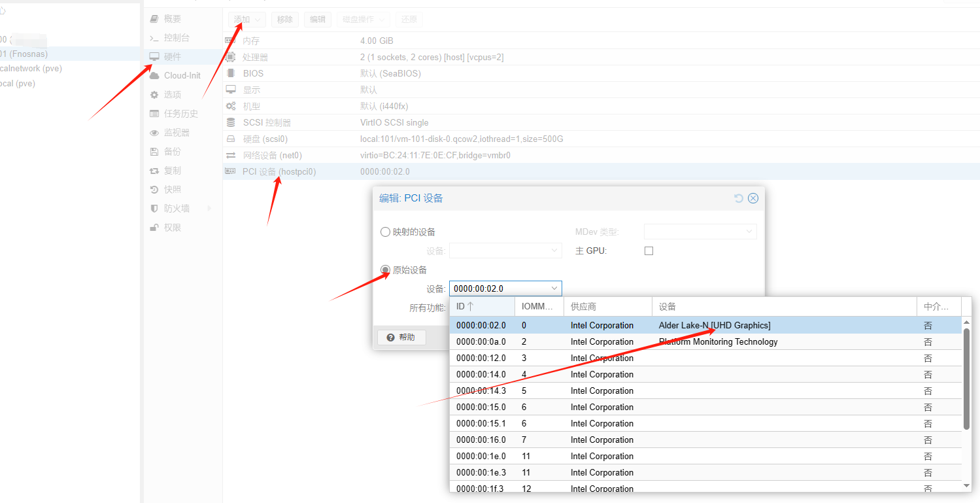Choose device 0000:00:02.0 Alder Lake-N UHD Graphics
The height and width of the screenshot is (503, 980).
[x=705, y=325]
